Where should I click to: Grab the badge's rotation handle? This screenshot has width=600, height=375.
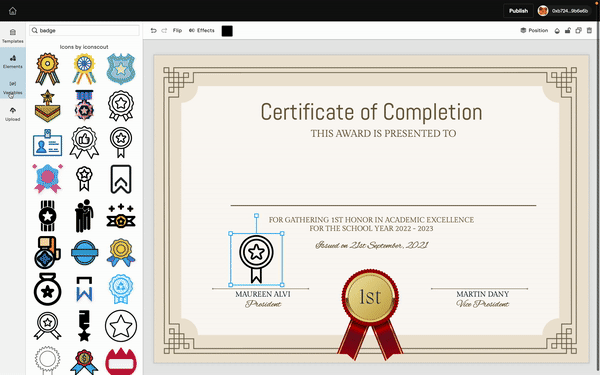pos(256,216)
